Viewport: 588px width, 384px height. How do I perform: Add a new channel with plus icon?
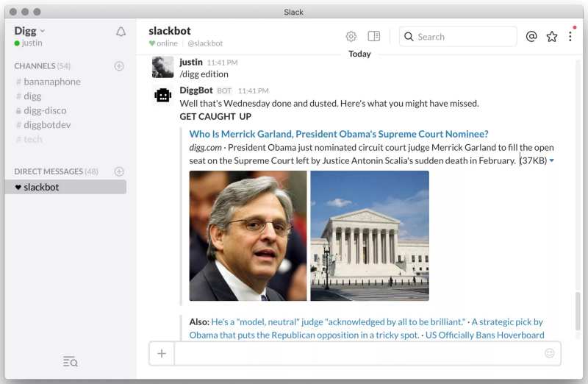click(x=119, y=66)
